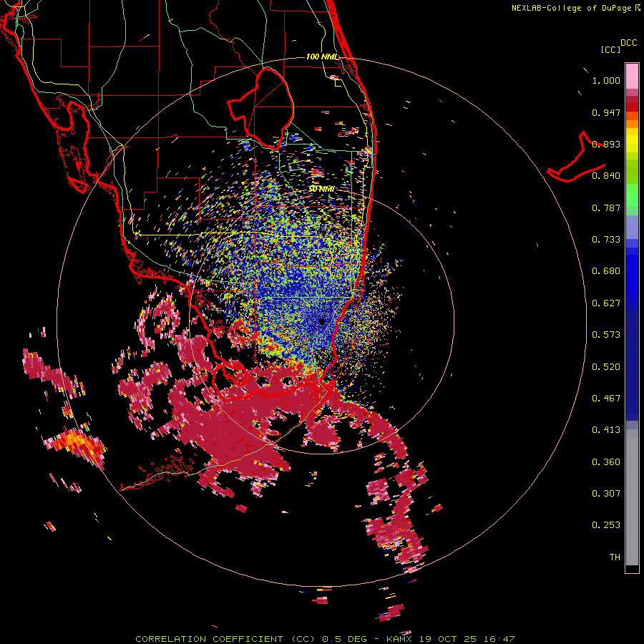
Task: Click the 19 OCT 25 date text
Action: [x=447, y=639]
